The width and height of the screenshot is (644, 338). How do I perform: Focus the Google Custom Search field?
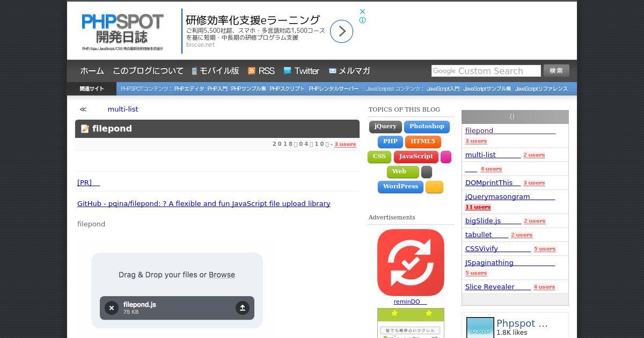[x=486, y=71]
